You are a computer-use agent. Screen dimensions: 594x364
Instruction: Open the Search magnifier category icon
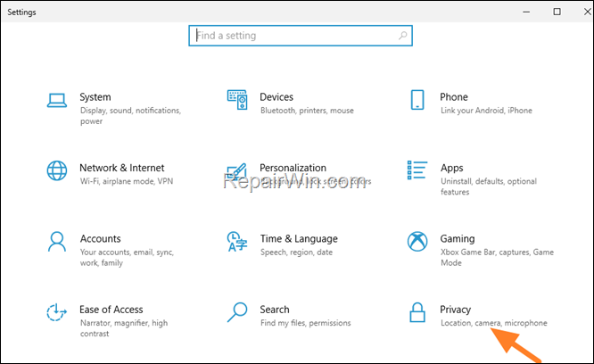pos(237,312)
